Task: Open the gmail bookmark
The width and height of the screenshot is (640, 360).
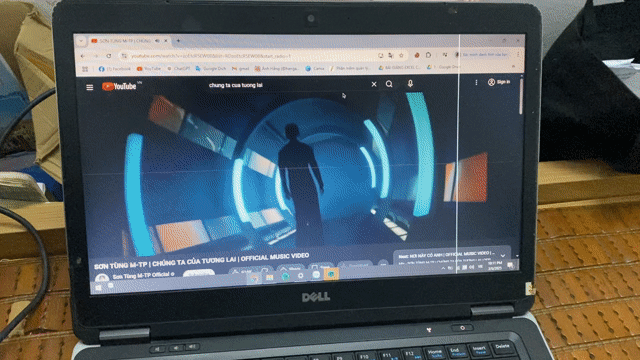Action: coord(240,69)
